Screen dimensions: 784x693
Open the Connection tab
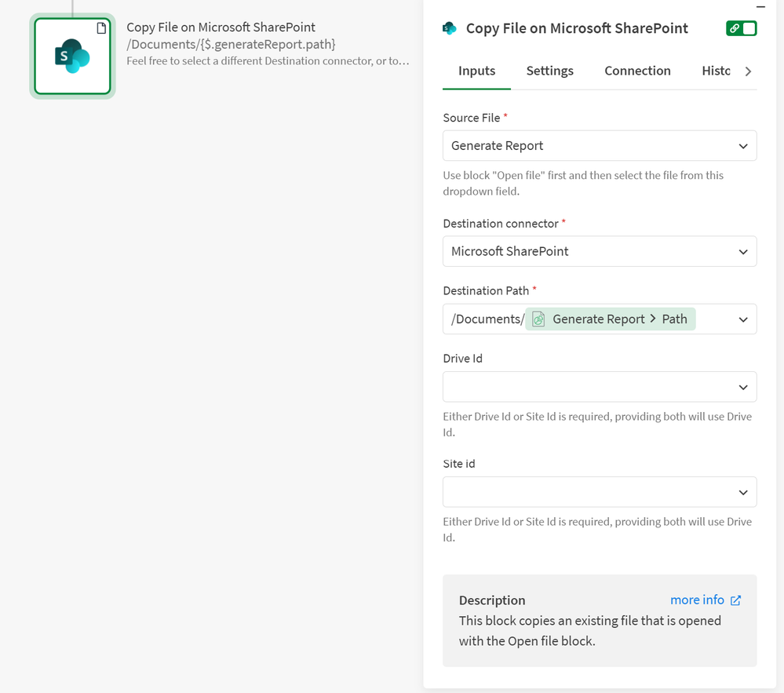[637, 71]
